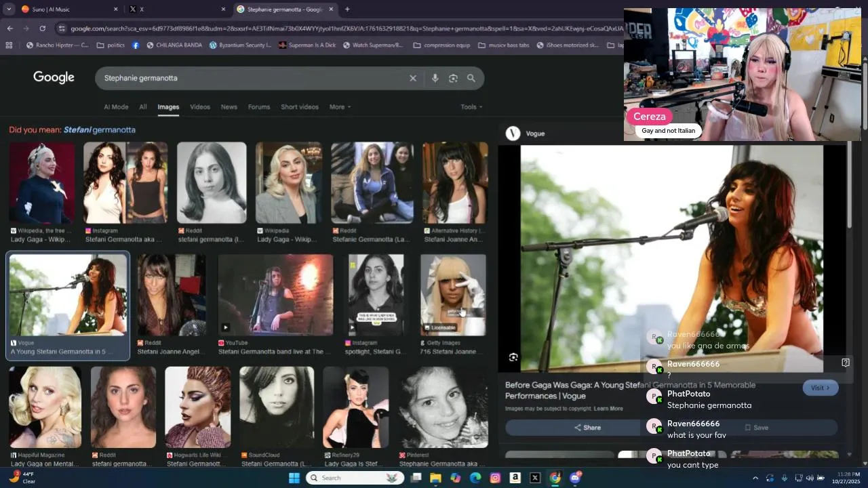Open Rancho Hipster bookmark
This screenshot has width=868, height=488.
pyautogui.click(x=57, y=45)
